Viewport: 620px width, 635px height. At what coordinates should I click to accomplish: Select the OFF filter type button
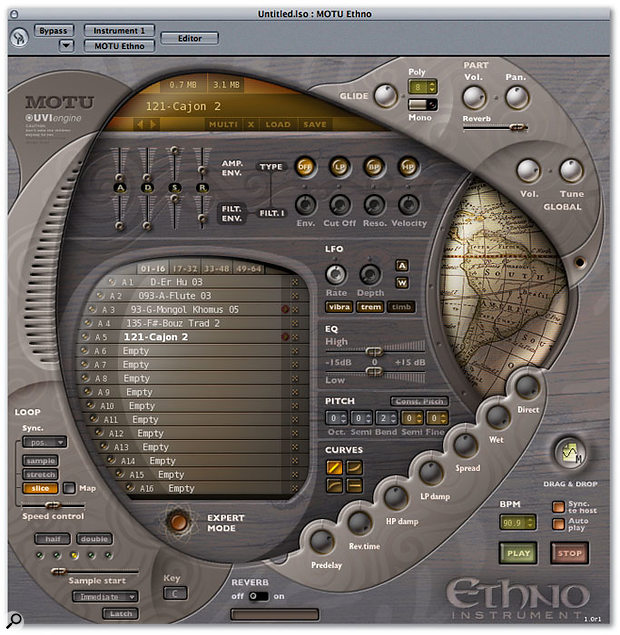[305, 167]
